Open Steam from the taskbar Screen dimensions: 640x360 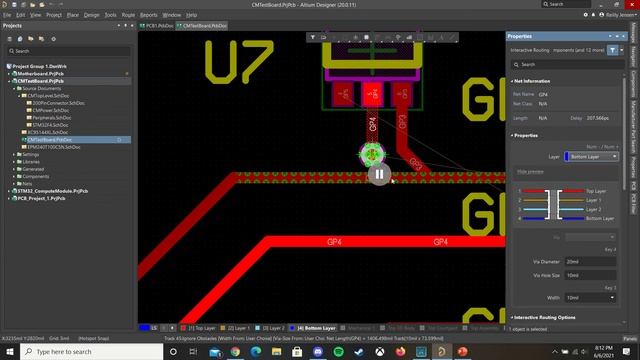click(359, 351)
